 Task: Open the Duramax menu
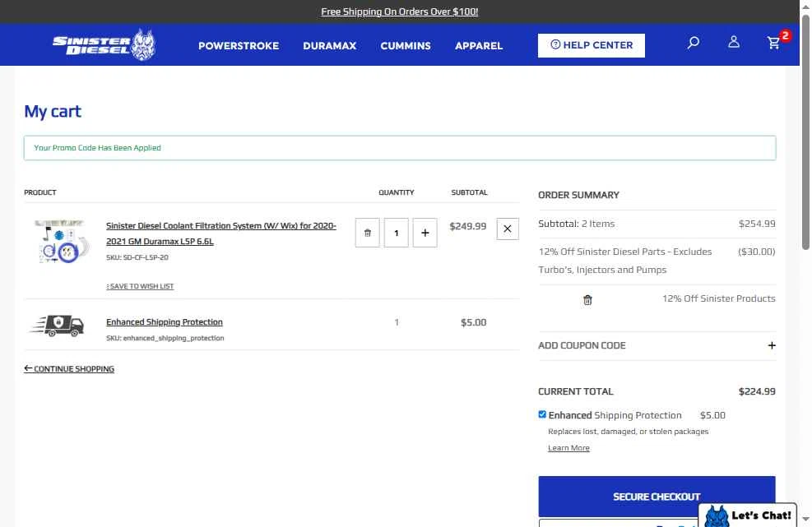tap(329, 45)
